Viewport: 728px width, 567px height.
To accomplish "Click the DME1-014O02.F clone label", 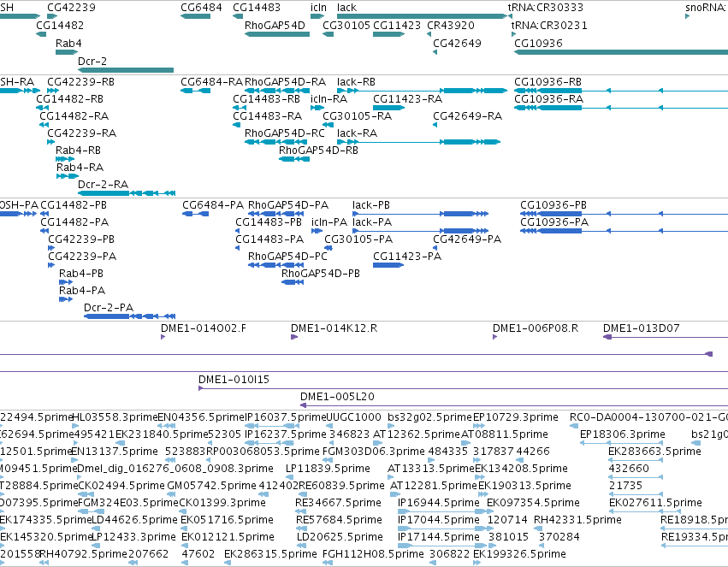I will coord(204,328).
